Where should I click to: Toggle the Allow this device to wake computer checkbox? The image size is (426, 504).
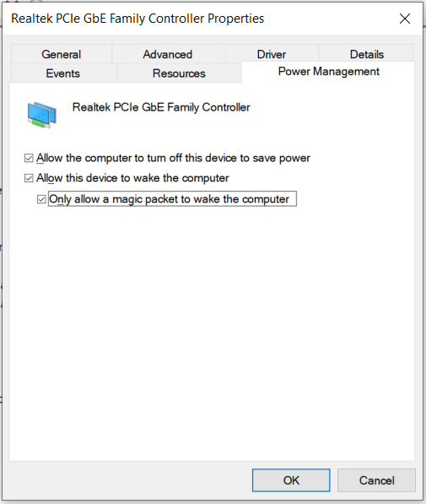click(x=29, y=178)
